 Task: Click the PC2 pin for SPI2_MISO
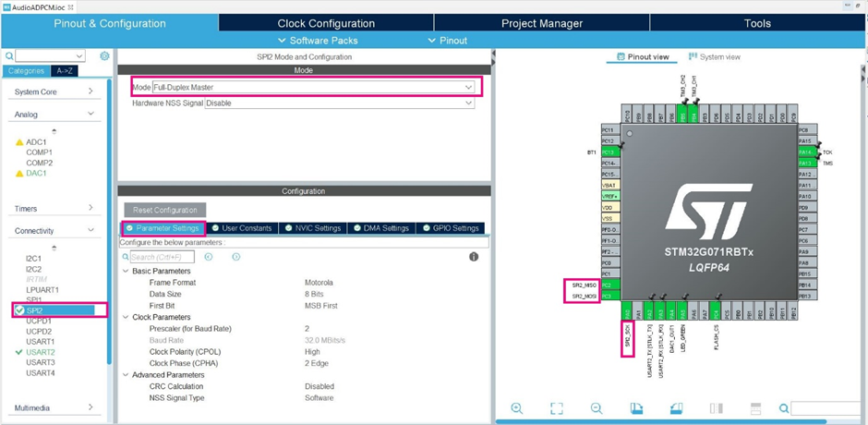[610, 285]
